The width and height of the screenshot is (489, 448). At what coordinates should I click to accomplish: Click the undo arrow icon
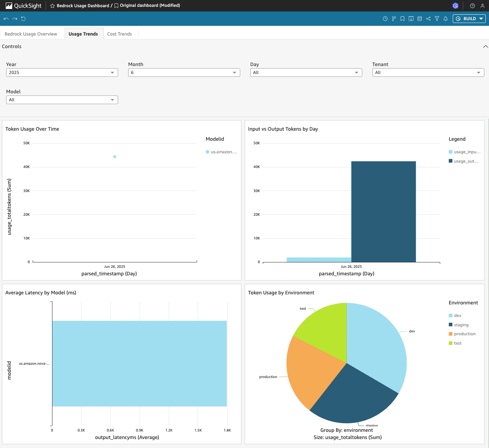[x=6, y=19]
